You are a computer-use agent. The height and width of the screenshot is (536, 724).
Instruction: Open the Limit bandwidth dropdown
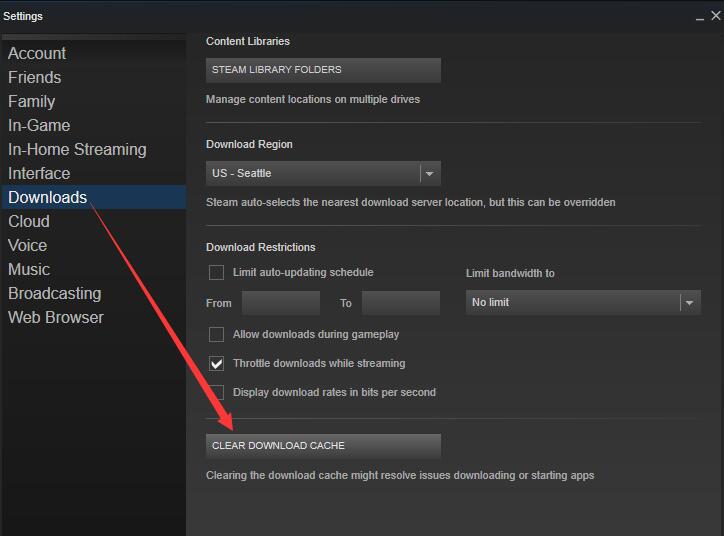[583, 303]
